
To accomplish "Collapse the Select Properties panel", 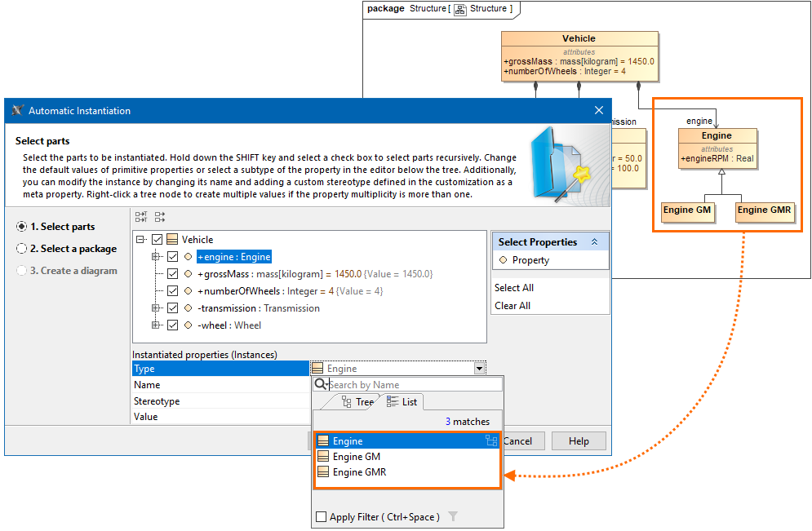I will pyautogui.click(x=594, y=241).
